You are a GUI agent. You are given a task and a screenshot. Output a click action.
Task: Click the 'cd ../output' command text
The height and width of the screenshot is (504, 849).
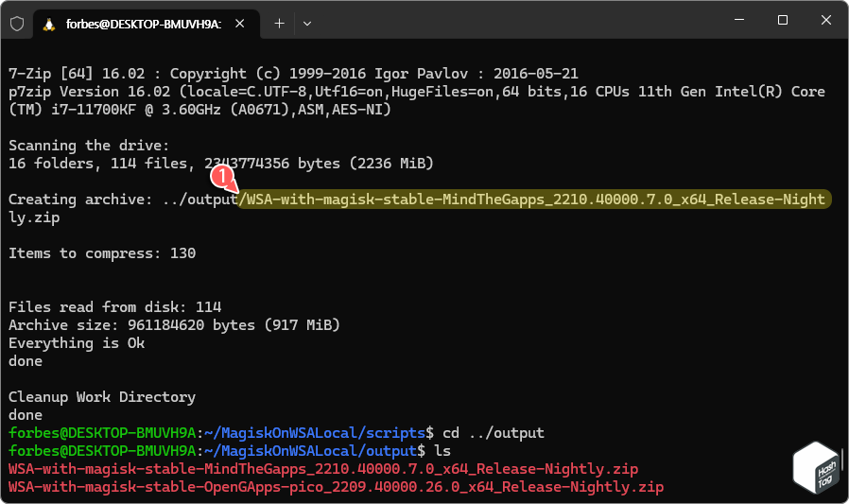click(494, 433)
